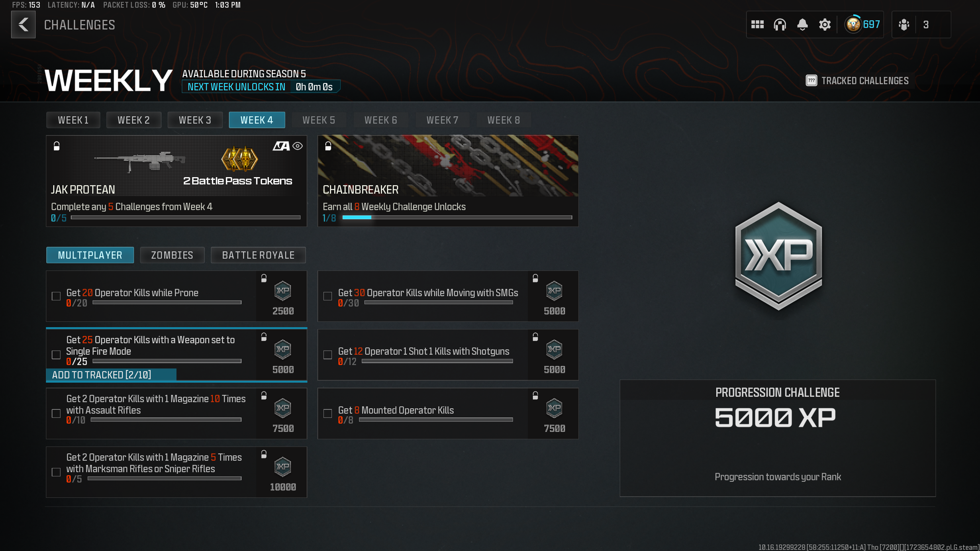980x551 pixels.
Task: Open the notifications bell
Action: [802, 24]
